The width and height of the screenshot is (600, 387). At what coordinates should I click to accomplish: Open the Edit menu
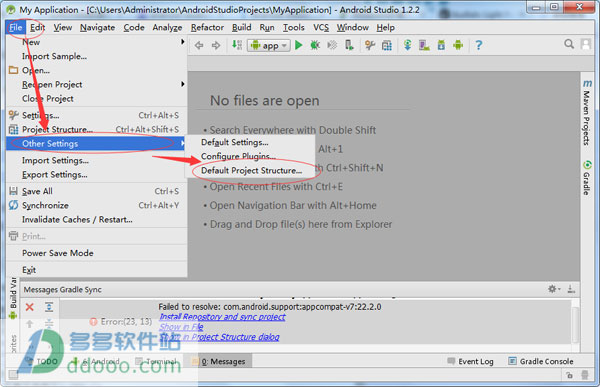[38, 28]
